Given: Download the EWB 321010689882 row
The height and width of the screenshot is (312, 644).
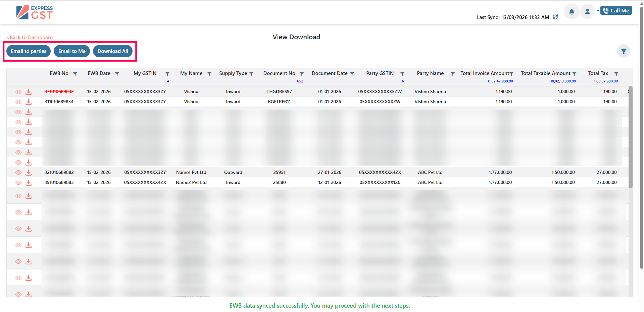Looking at the screenshot, I should (x=29, y=173).
